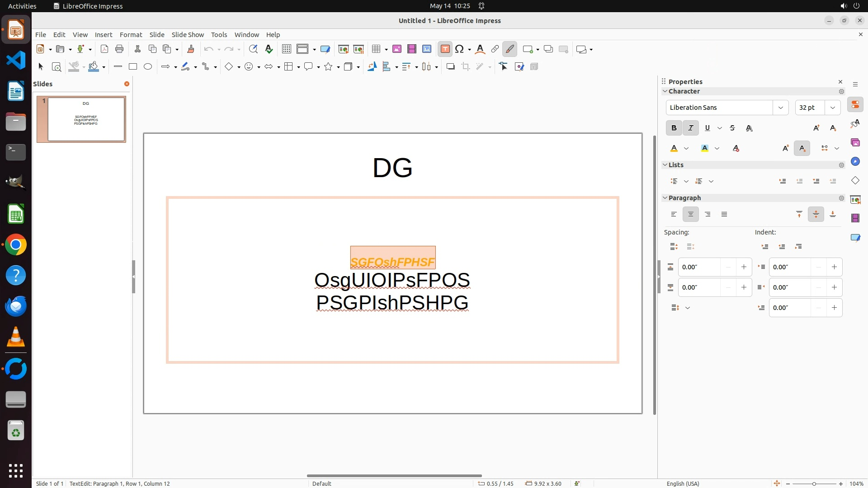The image size is (868, 488).
Task: Open the 32 pt font size dropdown
Action: click(x=832, y=108)
